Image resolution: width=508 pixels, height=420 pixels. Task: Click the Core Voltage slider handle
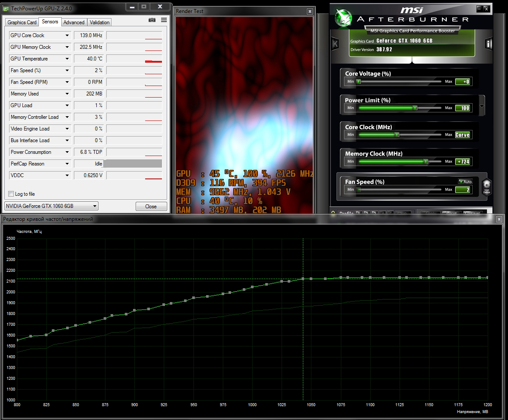click(359, 82)
